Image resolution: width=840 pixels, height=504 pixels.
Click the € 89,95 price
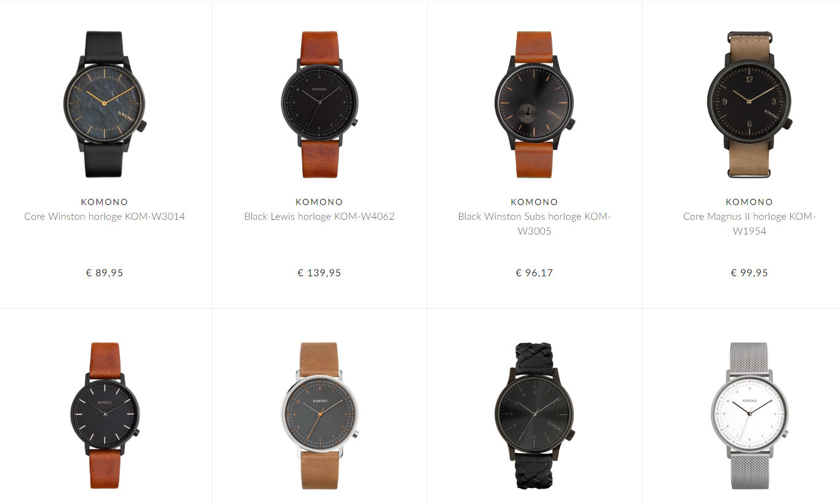[104, 273]
